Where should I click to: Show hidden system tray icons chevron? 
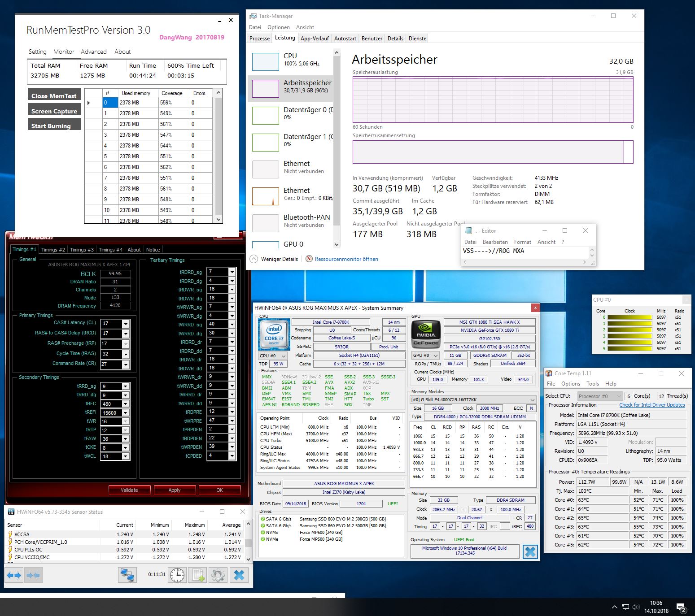tap(614, 607)
